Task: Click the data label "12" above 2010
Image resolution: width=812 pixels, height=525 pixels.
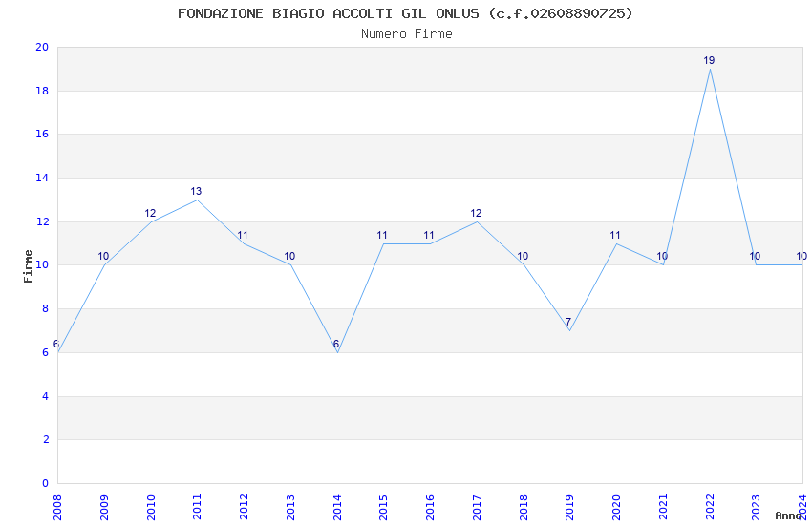Action: click(x=150, y=213)
